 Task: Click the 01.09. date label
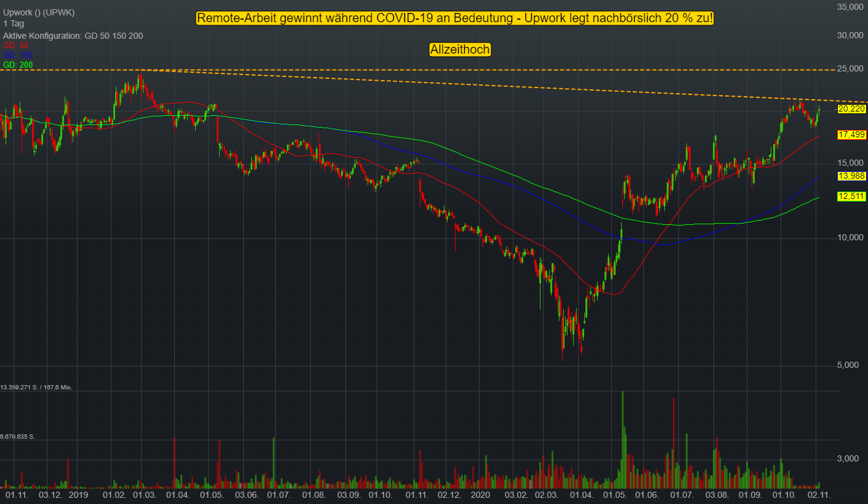(750, 495)
